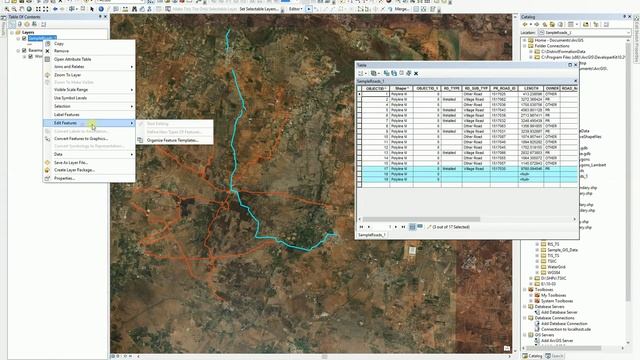This screenshot has height=360, width=640.
Task: Click List By Source icon in TOC
Action: [20, 24]
